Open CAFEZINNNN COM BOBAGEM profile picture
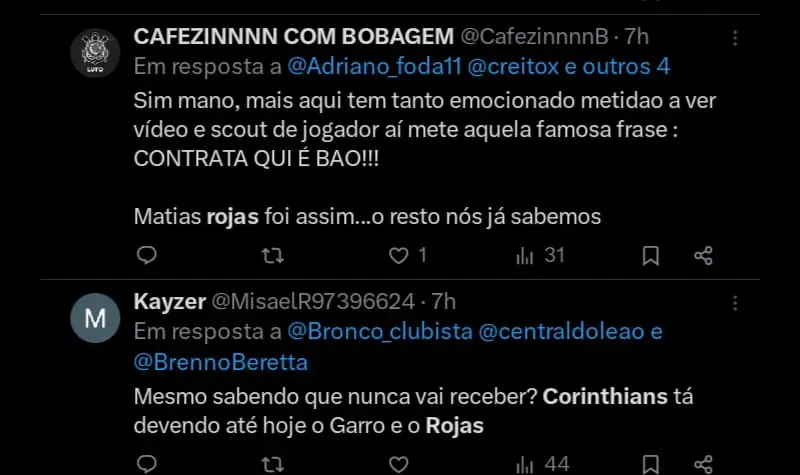 [x=97, y=49]
